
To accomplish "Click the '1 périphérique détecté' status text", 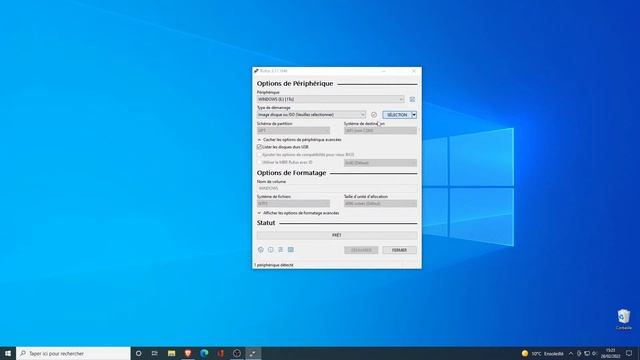I will click(x=273, y=265).
